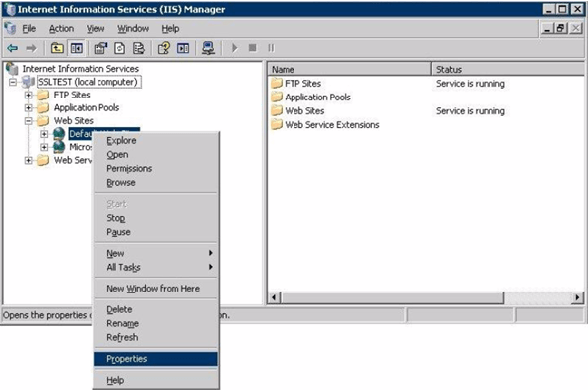Open the File menu

[x=29, y=29]
